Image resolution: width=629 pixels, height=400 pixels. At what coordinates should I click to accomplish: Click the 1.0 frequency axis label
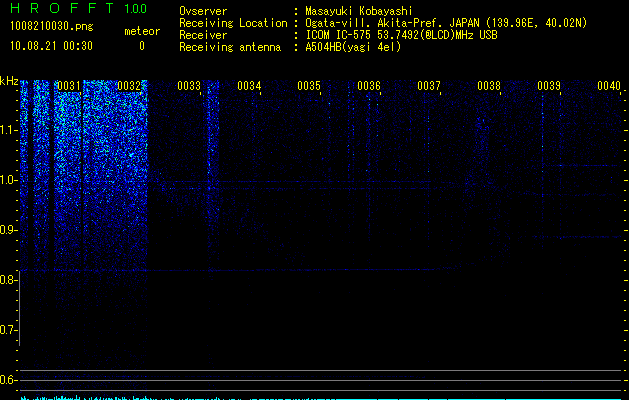click(9, 180)
